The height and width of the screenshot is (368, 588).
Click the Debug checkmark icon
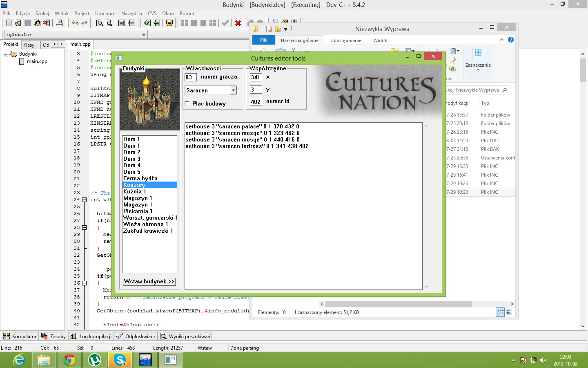click(225, 23)
